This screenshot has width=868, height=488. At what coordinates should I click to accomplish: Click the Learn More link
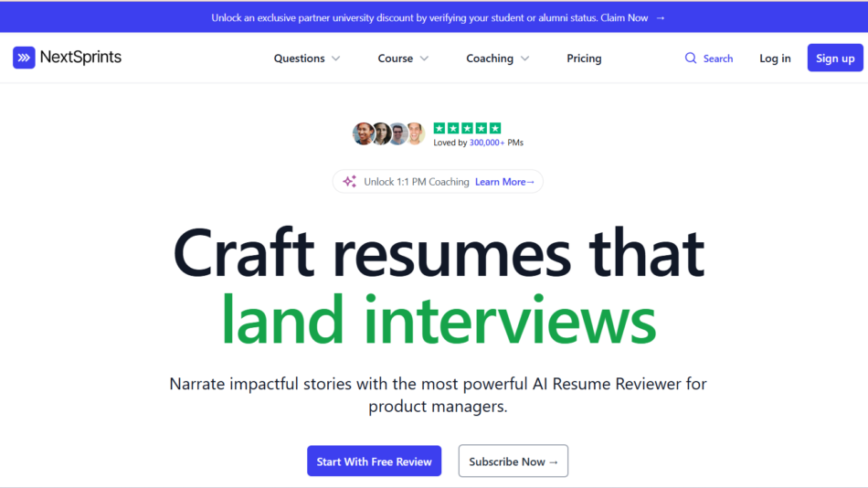click(x=504, y=182)
